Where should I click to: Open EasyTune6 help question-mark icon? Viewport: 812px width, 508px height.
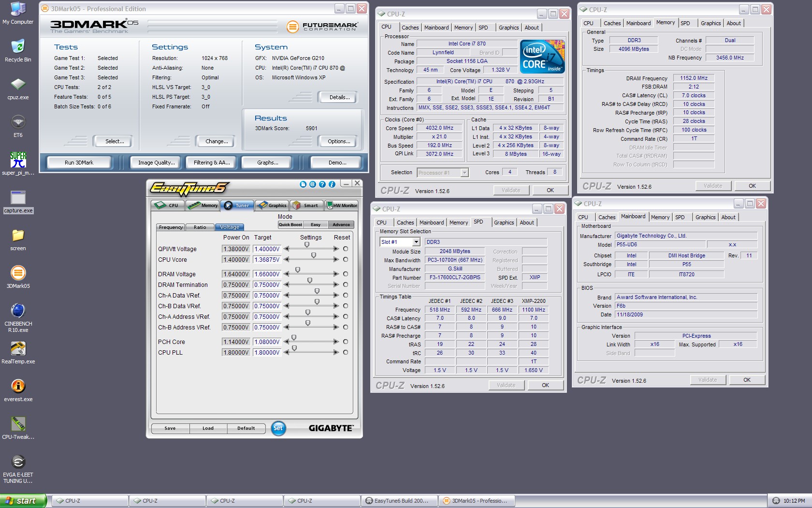tap(322, 184)
